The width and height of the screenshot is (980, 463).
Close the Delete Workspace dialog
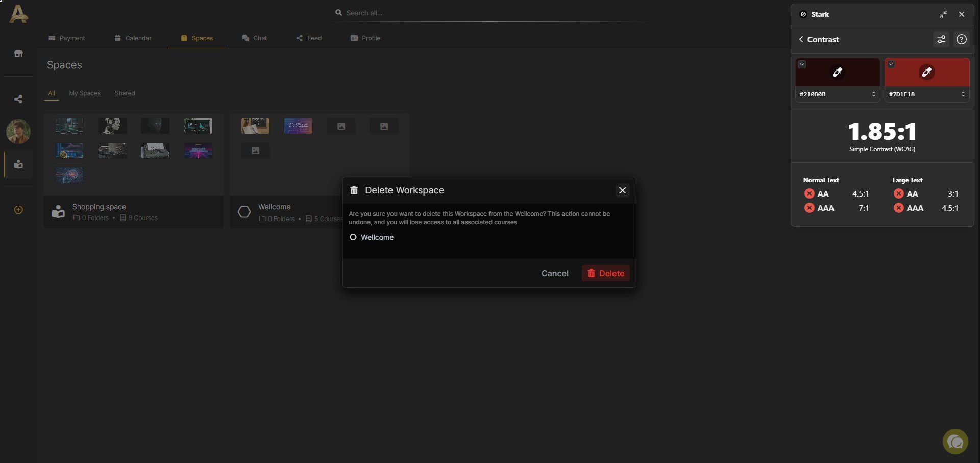click(x=622, y=190)
